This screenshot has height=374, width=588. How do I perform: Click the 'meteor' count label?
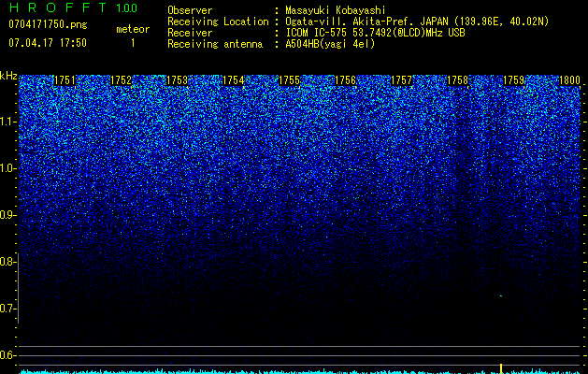pyautogui.click(x=133, y=29)
